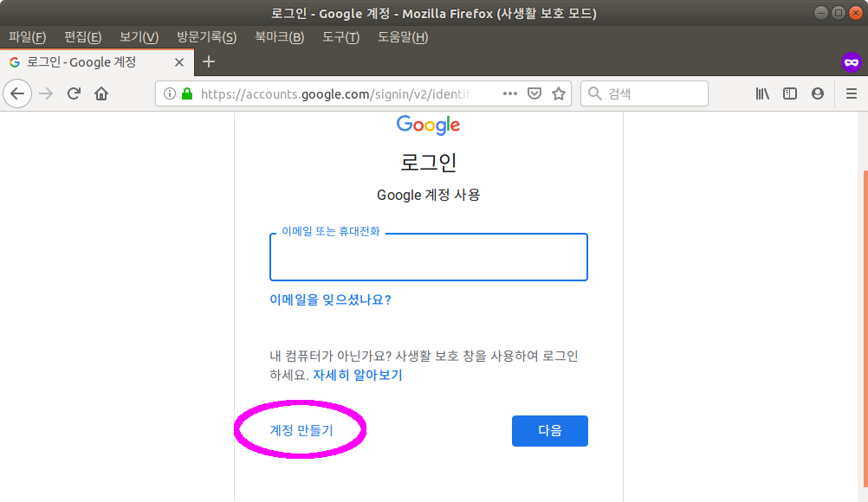Screen dimensions: 868x502
Task: Open the 편집(E) menu
Action: 83,37
